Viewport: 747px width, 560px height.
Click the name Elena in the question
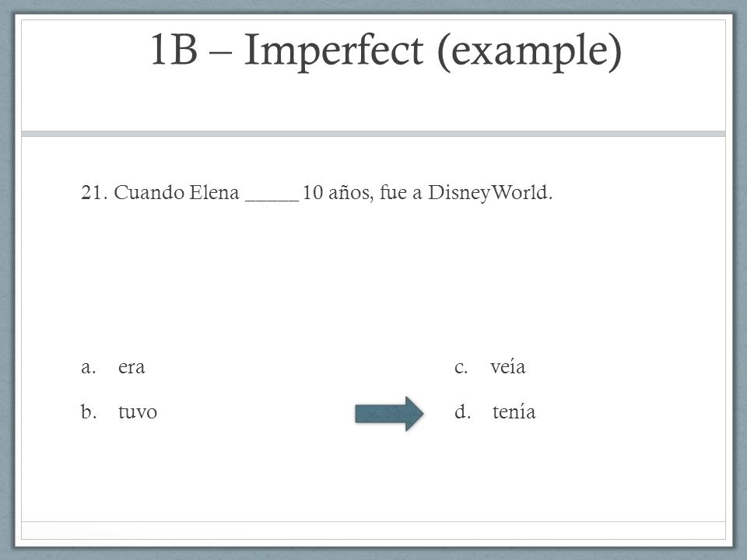click(214, 192)
